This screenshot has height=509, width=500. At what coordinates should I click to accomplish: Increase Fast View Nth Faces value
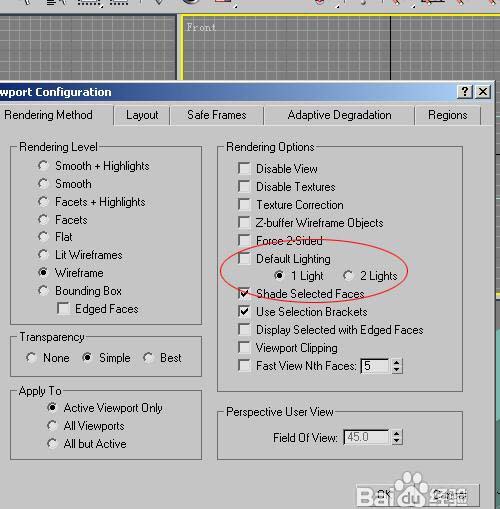pos(396,362)
